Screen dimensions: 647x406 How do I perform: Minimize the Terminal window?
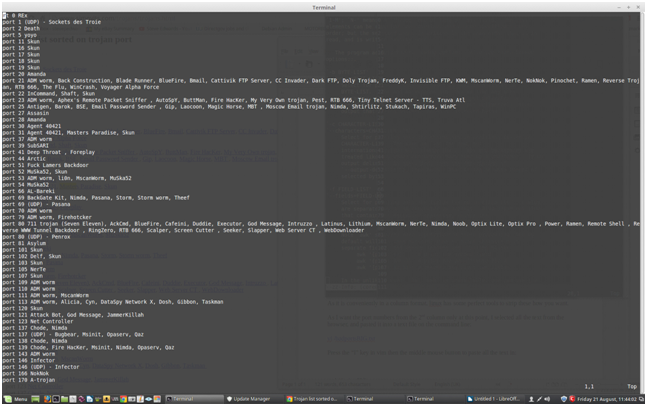(619, 5)
